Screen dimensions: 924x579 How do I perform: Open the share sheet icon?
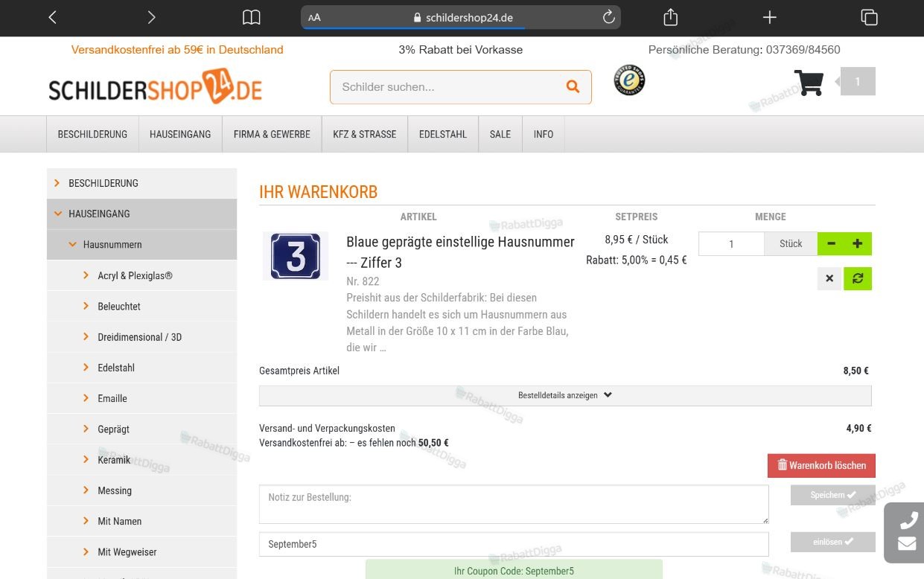[x=670, y=17]
